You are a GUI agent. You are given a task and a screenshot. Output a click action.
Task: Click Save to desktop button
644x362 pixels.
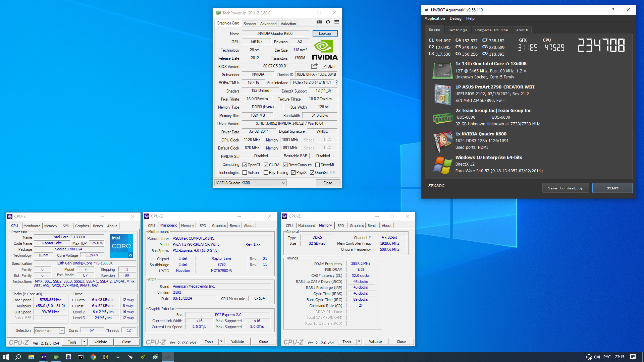(x=566, y=188)
